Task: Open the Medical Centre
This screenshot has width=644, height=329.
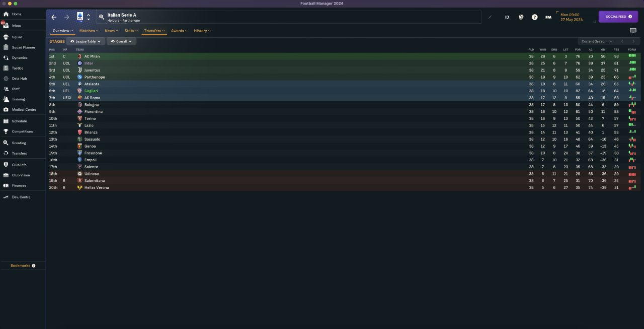Action: click(24, 109)
